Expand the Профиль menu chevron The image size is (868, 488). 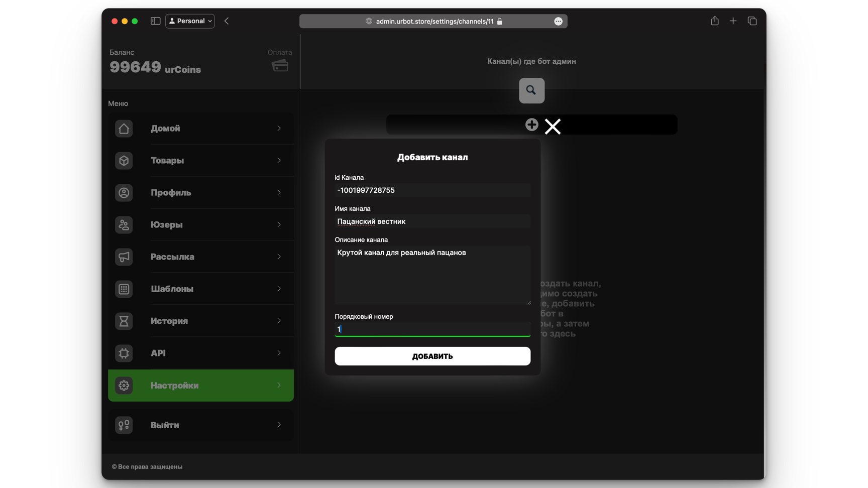click(x=279, y=193)
